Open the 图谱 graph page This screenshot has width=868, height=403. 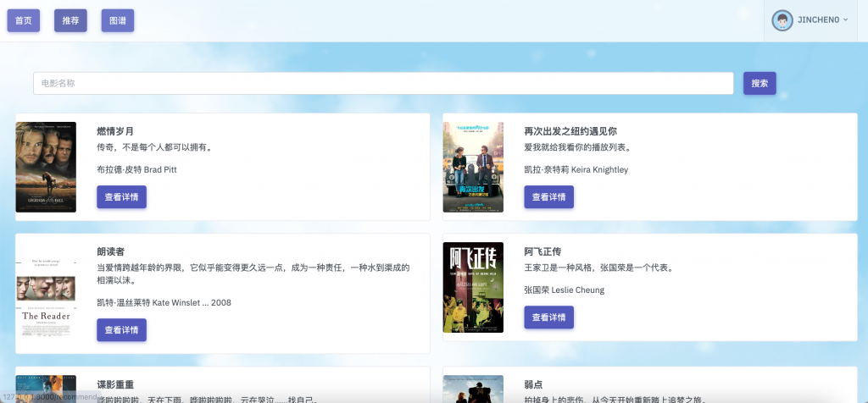(117, 20)
